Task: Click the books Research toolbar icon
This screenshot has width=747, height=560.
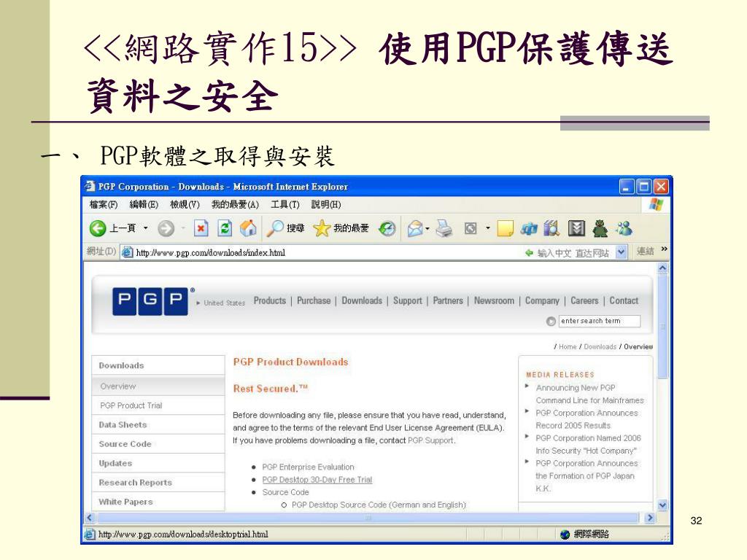Action: point(551,228)
